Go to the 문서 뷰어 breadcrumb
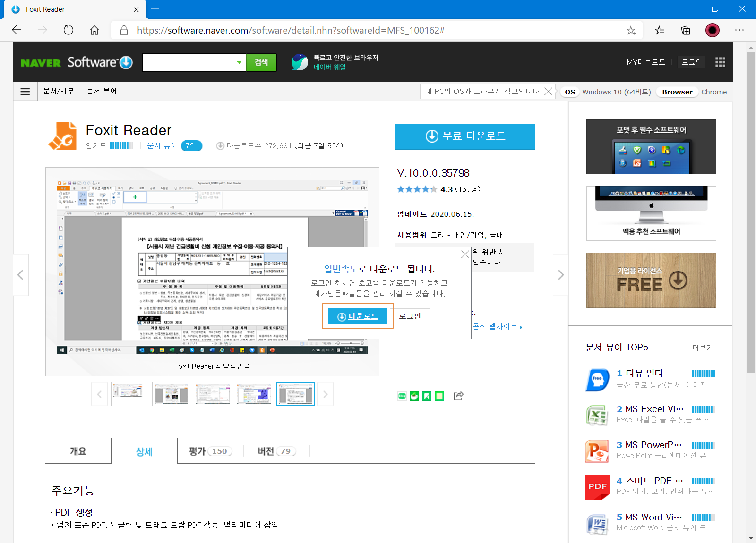Image resolution: width=756 pixels, height=543 pixels. (x=102, y=91)
